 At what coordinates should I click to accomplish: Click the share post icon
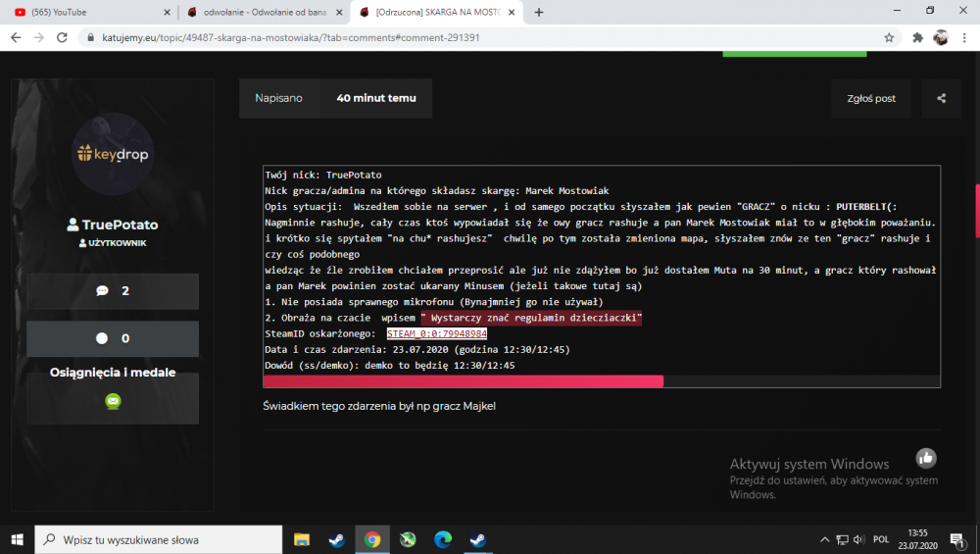pyautogui.click(x=941, y=98)
